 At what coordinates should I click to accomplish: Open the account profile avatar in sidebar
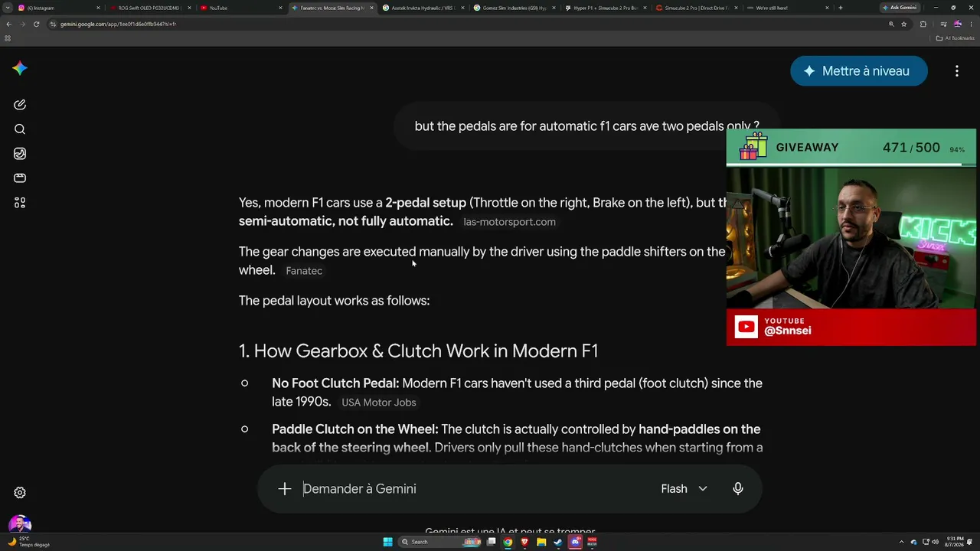point(20,524)
